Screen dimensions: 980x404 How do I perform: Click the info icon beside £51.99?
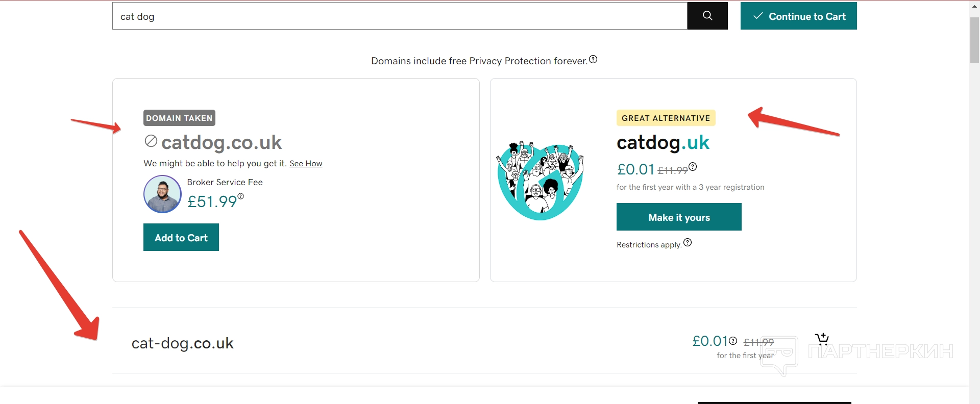(241, 196)
